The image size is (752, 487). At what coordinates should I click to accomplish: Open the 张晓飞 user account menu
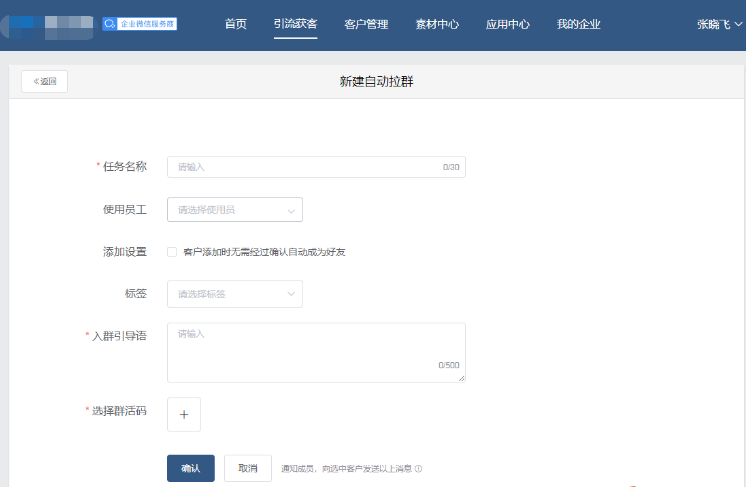(719, 24)
